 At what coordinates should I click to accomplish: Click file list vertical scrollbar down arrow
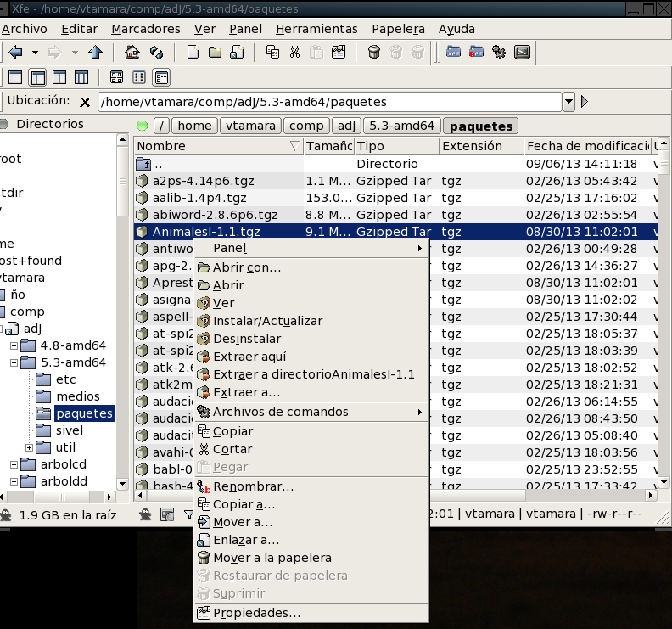coord(664,482)
